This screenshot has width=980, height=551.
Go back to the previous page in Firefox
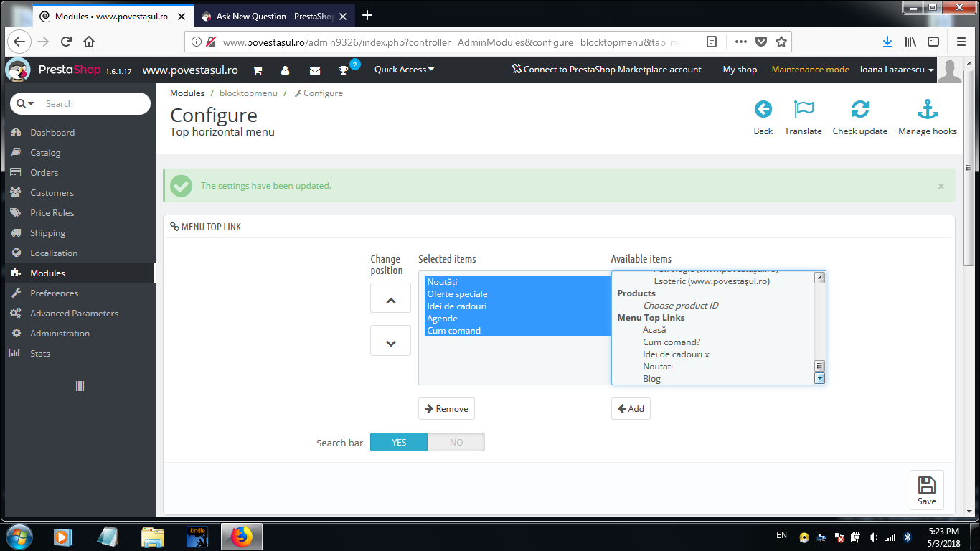click(x=20, y=42)
